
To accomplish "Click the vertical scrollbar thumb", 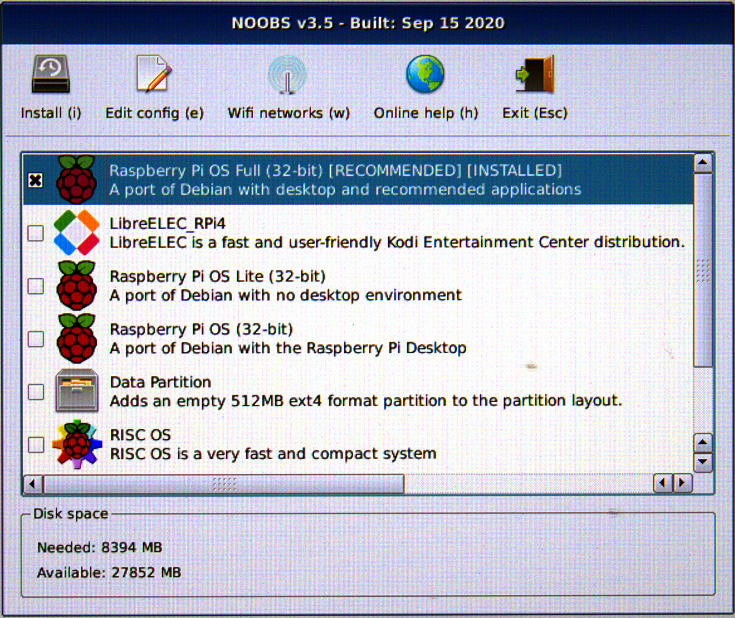I will click(x=703, y=270).
